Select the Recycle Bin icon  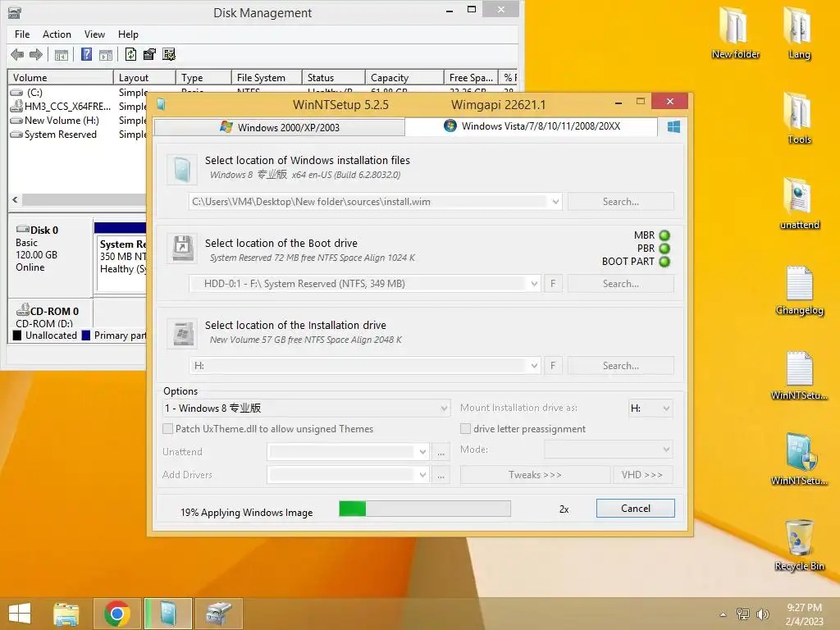coord(799,545)
